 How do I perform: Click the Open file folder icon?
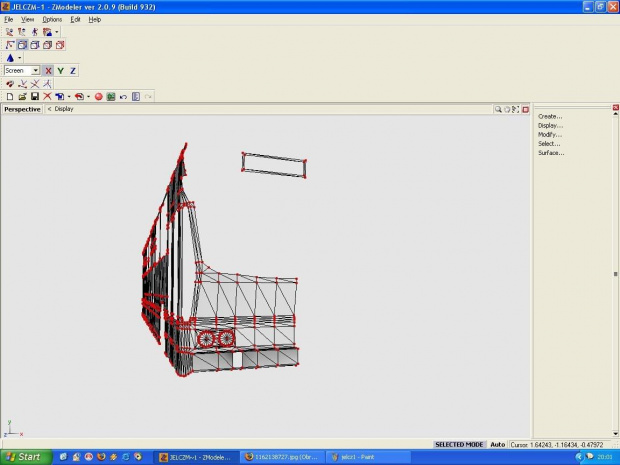pos(21,97)
